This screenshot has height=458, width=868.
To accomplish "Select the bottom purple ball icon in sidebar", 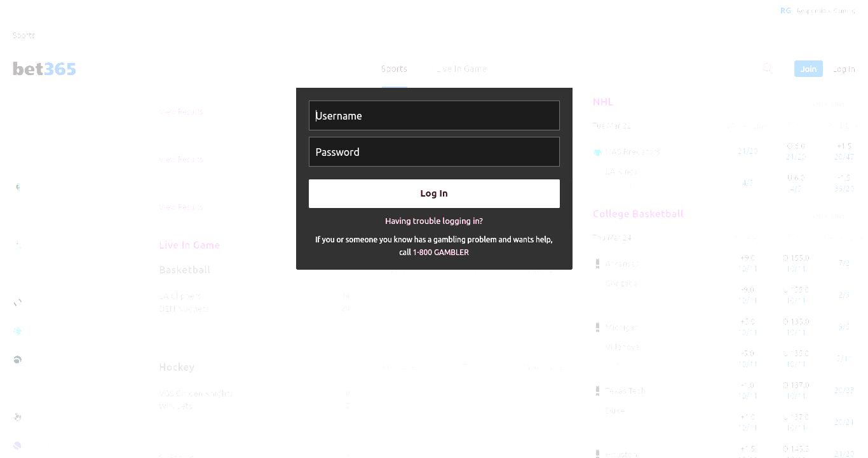I will tap(17, 445).
